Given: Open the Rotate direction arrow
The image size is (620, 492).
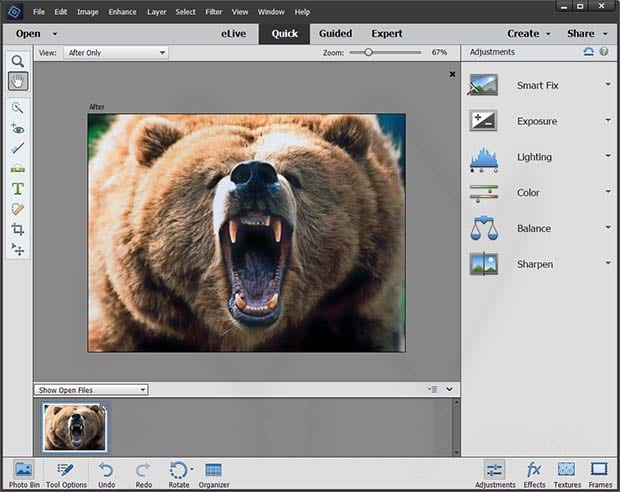Looking at the screenshot, I should [x=192, y=469].
